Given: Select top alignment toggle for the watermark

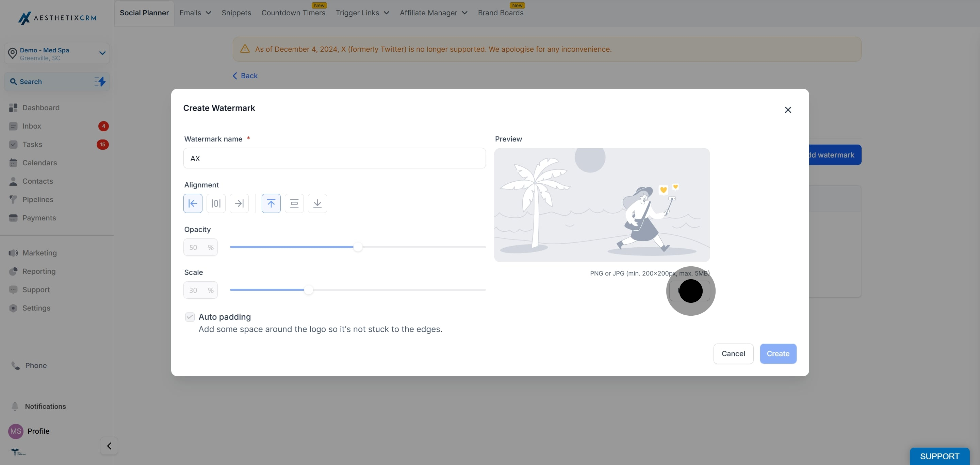Looking at the screenshot, I should coord(271,203).
